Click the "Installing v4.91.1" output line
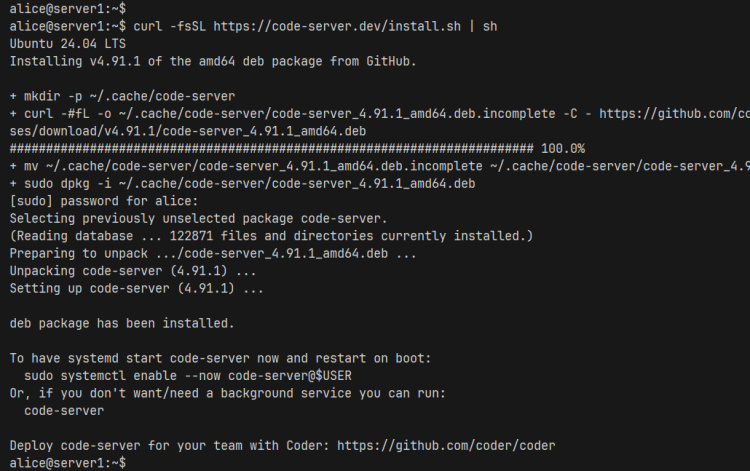Screen dimensions: 750x471 (x=212, y=61)
